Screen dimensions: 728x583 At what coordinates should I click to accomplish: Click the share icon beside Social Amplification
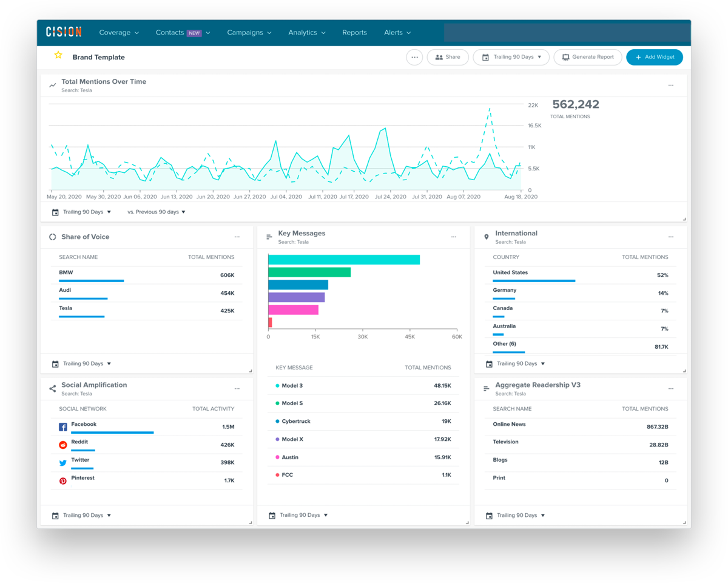click(x=53, y=389)
